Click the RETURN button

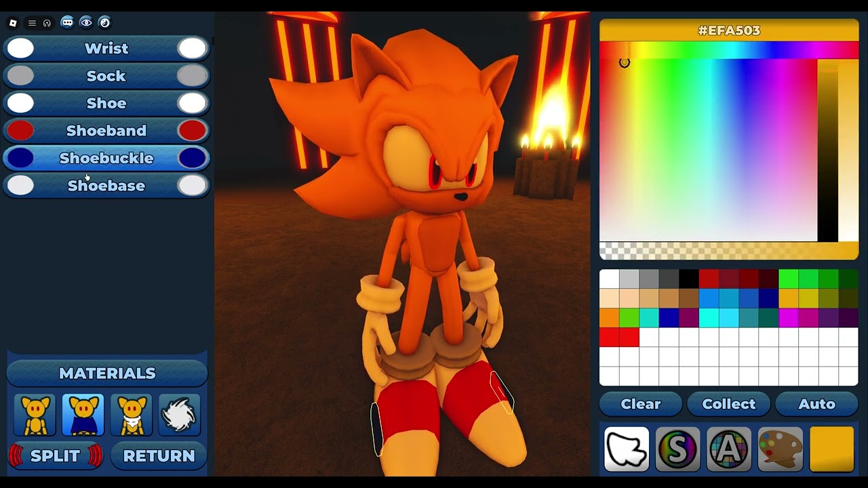pyautogui.click(x=159, y=455)
